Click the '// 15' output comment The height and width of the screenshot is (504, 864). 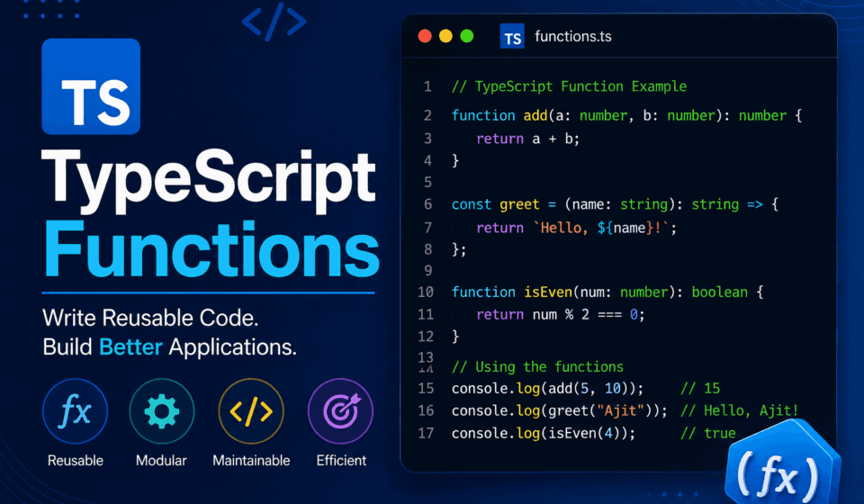pos(700,388)
